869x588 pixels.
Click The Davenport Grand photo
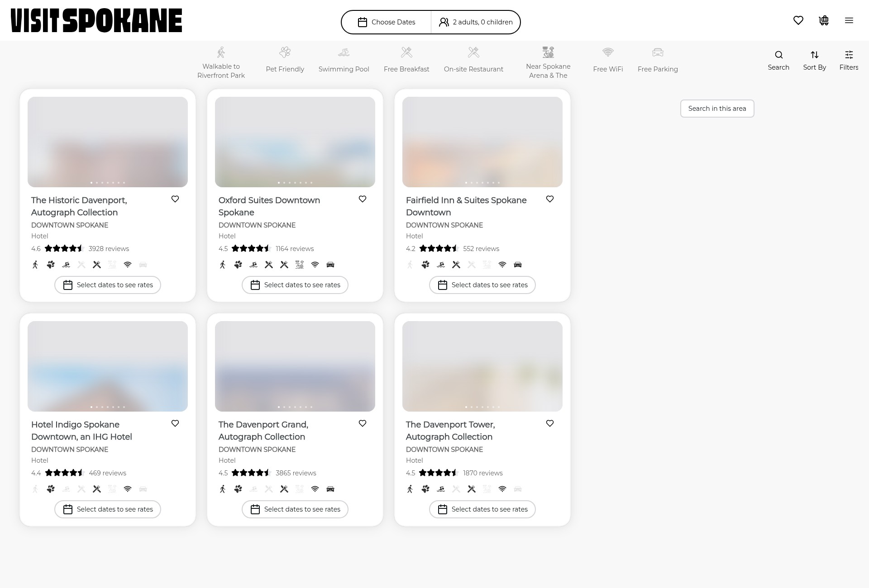(295, 366)
